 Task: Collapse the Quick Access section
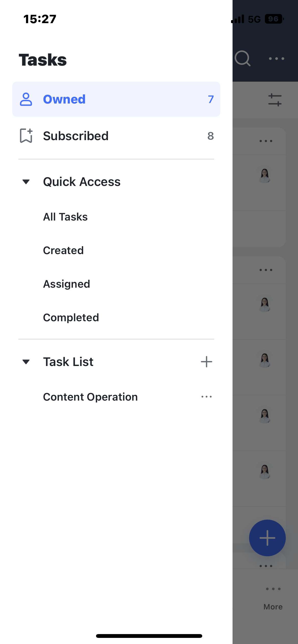click(x=26, y=182)
